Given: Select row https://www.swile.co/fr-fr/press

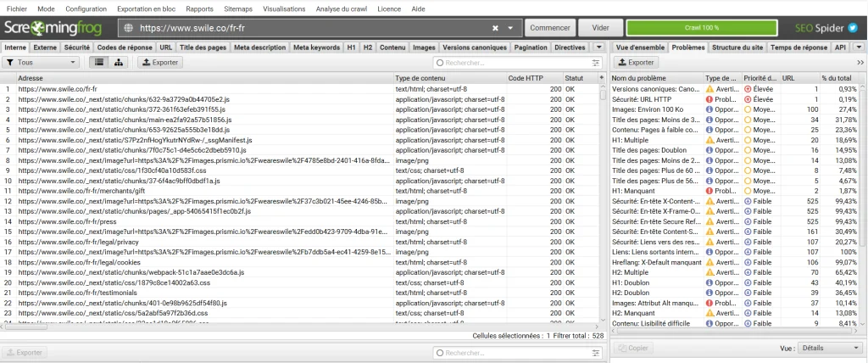Looking at the screenshot, I should [x=299, y=221].
